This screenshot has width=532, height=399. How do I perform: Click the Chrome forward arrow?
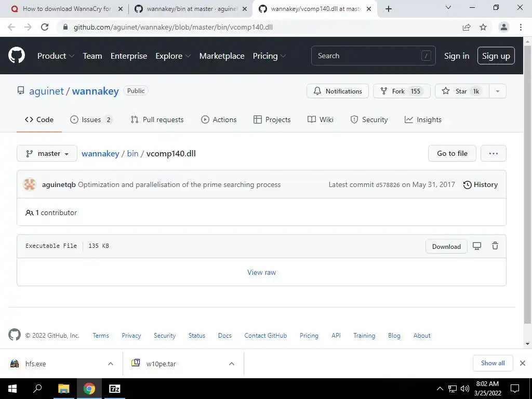[28, 27]
